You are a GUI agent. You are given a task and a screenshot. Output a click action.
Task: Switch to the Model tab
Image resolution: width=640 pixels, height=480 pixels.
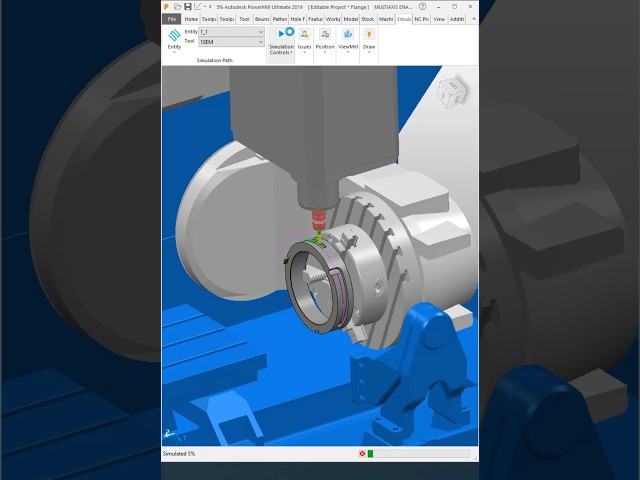coord(350,19)
